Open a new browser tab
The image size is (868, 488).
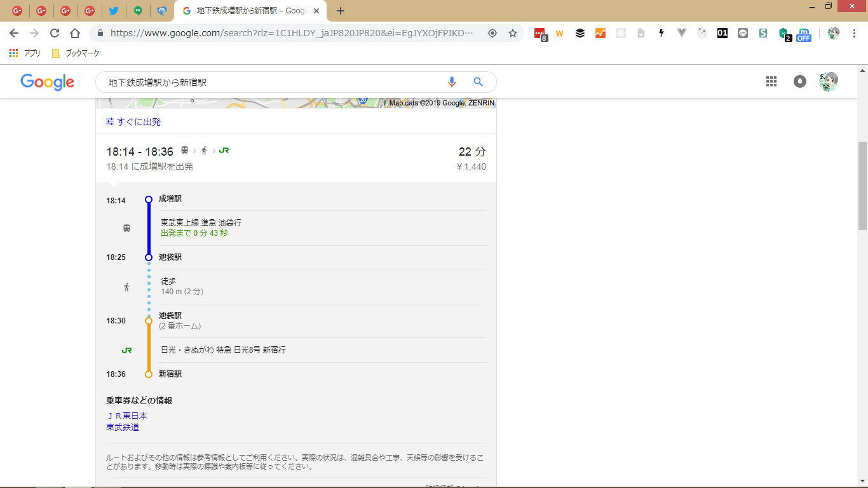tap(341, 11)
